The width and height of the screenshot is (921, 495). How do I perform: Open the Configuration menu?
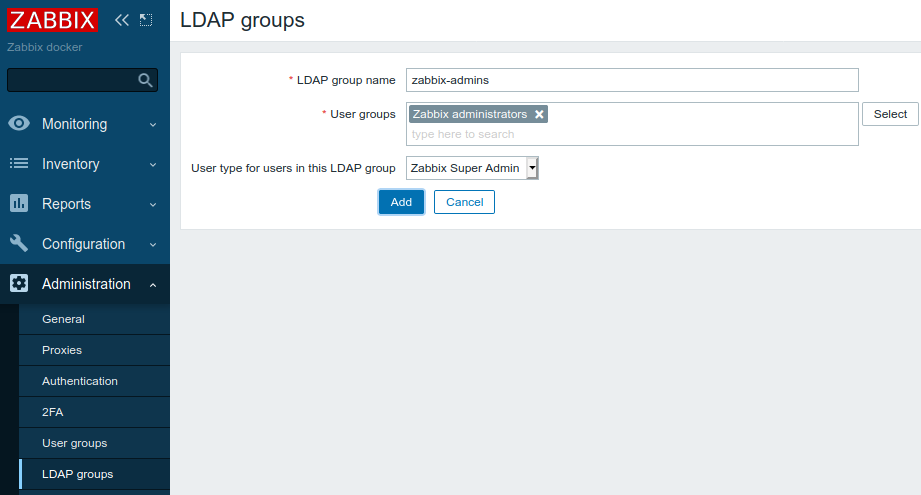(85, 244)
